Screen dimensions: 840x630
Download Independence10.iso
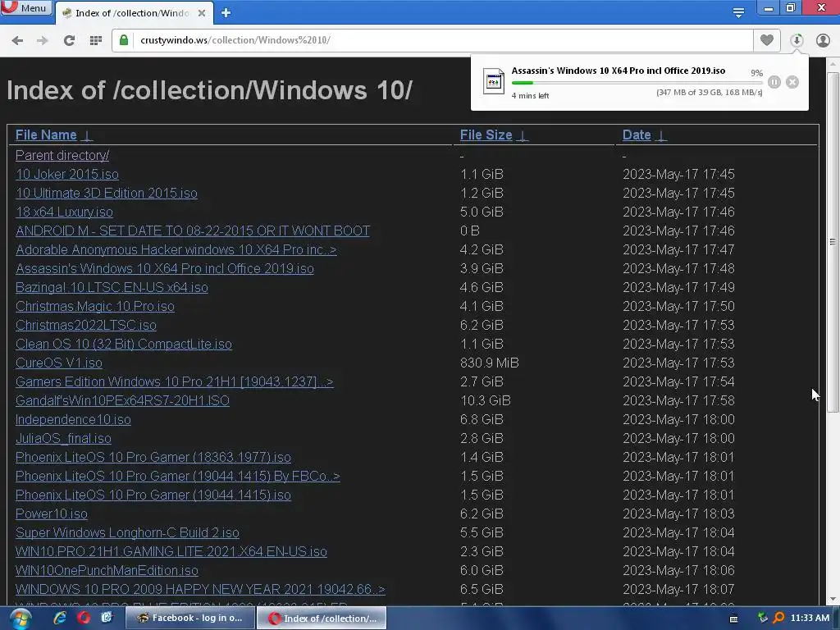pos(73,419)
